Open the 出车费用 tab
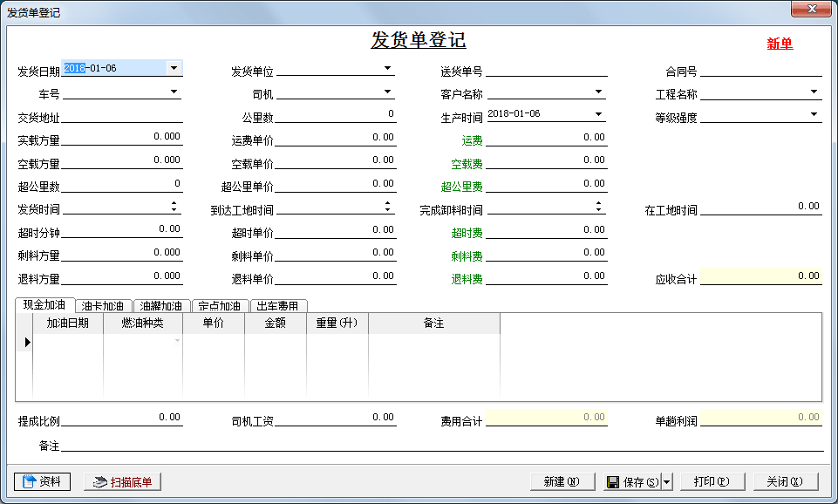Viewport: 838px width, 504px height. click(x=278, y=306)
